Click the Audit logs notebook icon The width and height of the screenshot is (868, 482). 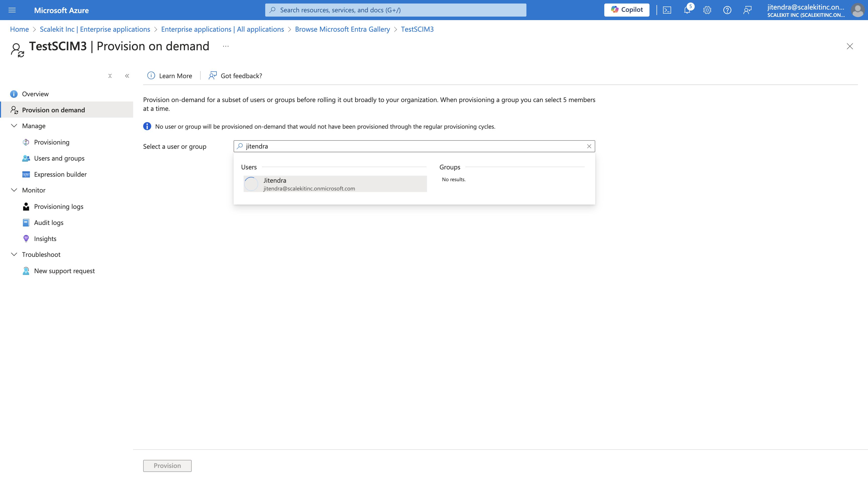[26, 223]
